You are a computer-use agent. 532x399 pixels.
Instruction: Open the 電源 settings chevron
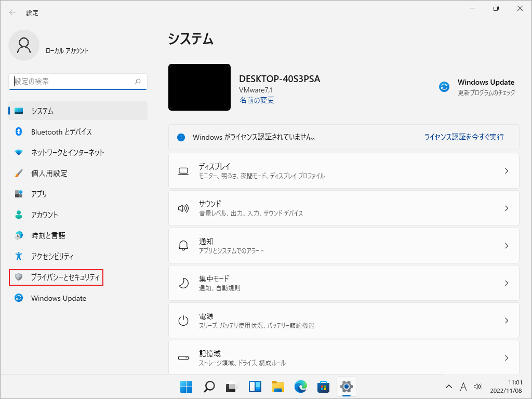507,321
